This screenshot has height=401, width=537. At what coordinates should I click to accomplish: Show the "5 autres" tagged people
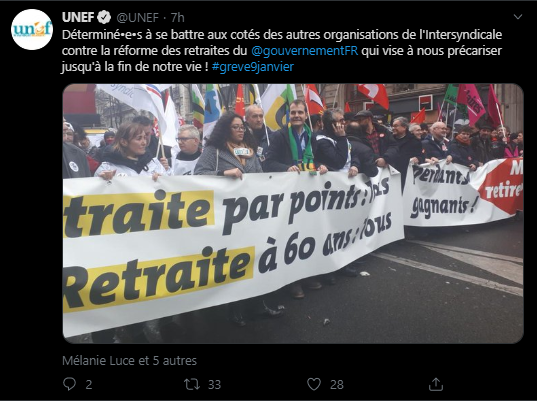point(175,361)
